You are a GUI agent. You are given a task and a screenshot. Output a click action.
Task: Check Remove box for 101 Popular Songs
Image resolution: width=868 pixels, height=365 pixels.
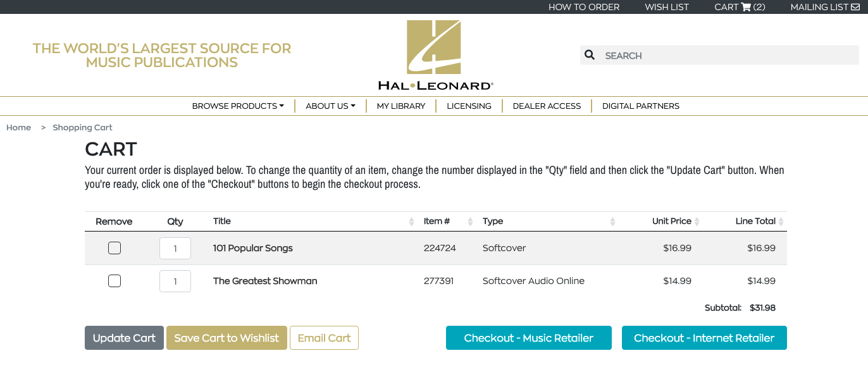pyautogui.click(x=115, y=248)
